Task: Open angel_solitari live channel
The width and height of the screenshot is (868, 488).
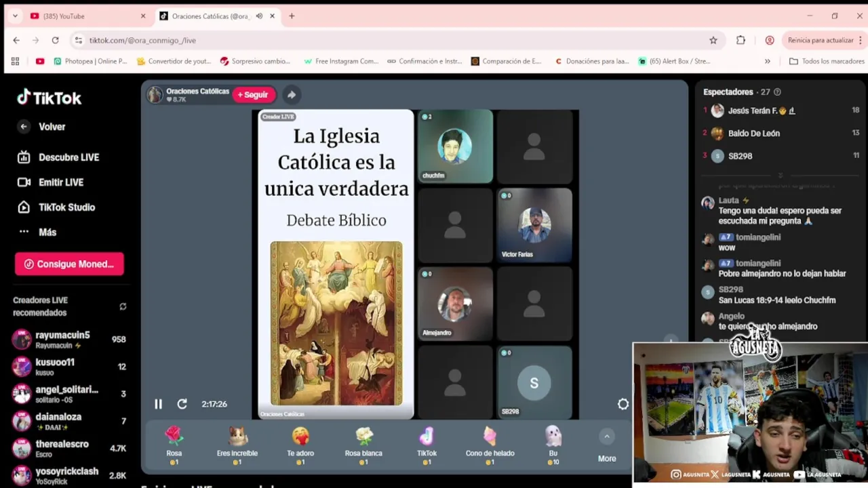Action: tap(69, 394)
